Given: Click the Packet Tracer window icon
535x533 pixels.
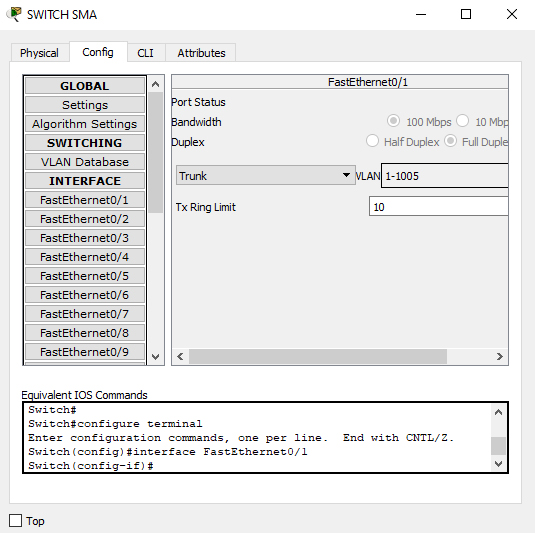Looking at the screenshot, I should [x=14, y=14].
